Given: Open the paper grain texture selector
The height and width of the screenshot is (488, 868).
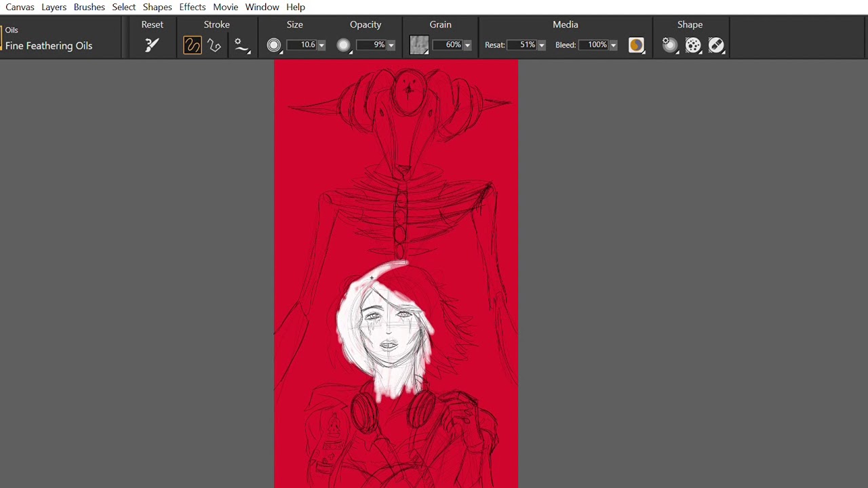Looking at the screenshot, I should coord(419,45).
